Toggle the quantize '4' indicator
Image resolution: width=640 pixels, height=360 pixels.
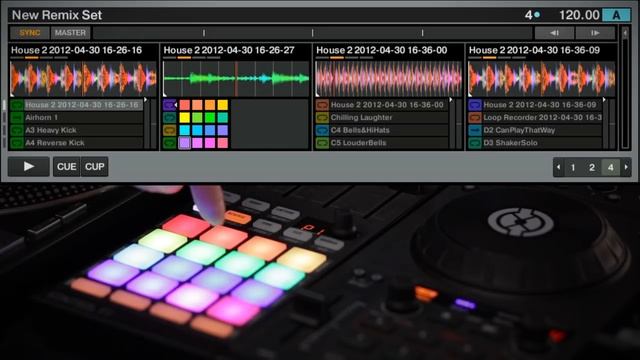[532, 15]
